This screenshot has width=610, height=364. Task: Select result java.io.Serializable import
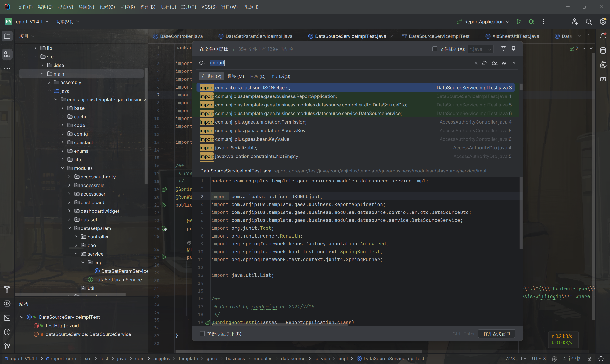tap(356, 148)
